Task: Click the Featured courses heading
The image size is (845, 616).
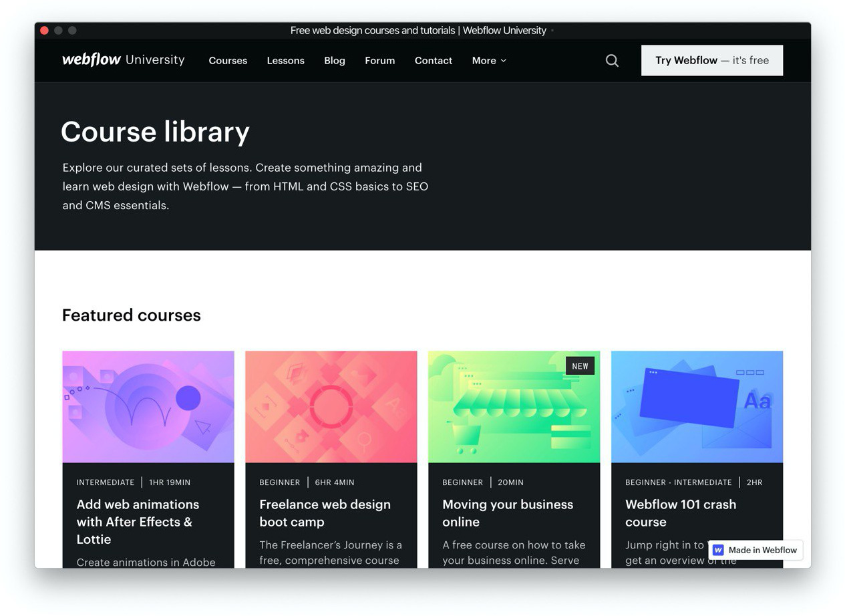Action: [132, 315]
